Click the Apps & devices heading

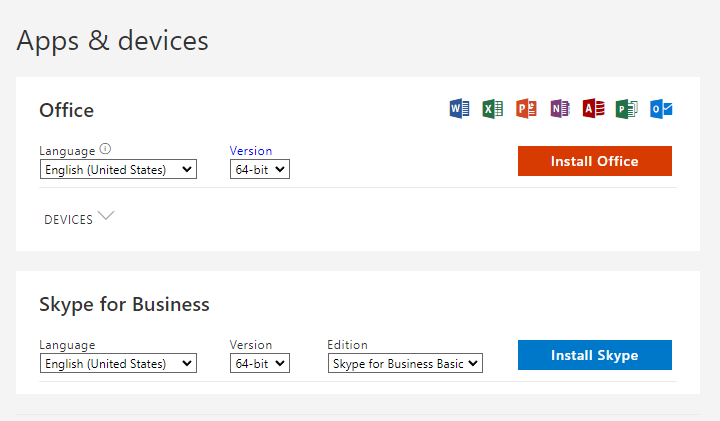coord(112,41)
